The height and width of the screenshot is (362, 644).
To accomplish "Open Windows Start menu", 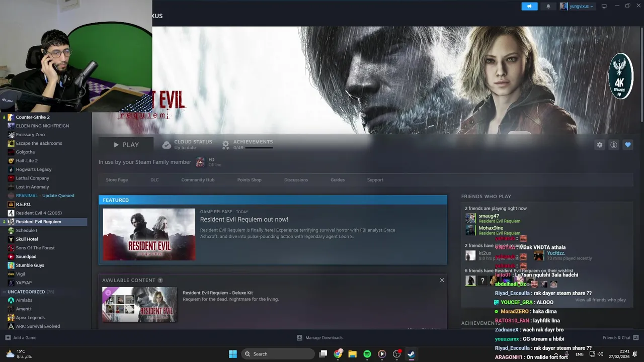I will pos(233,354).
